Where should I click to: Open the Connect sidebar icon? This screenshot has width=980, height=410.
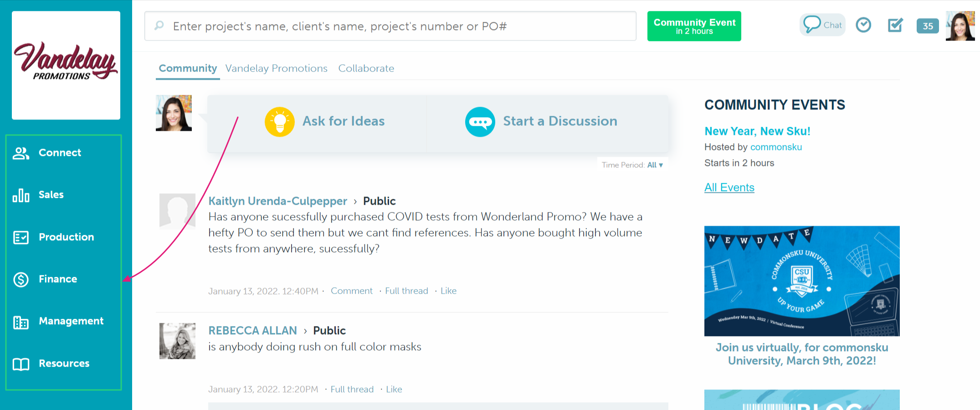pyautogui.click(x=21, y=153)
